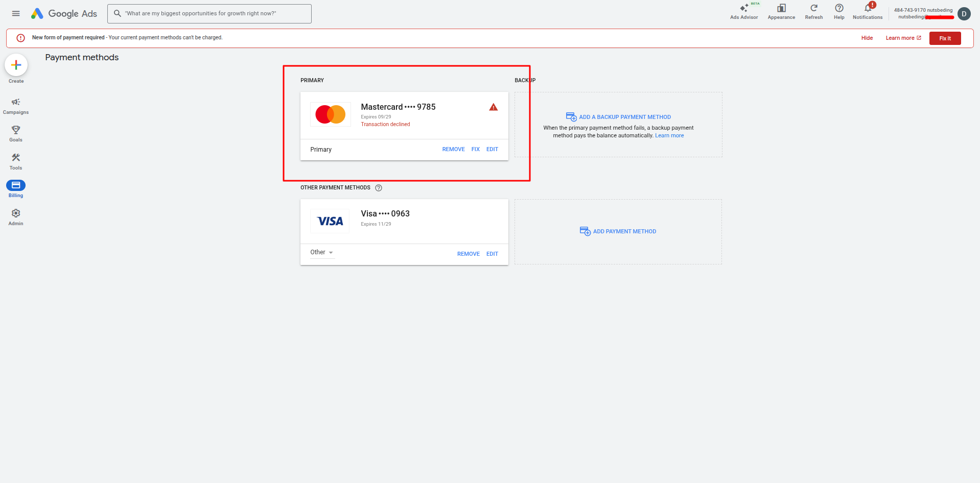
Task: Open Tools in sidebar
Action: tap(16, 162)
